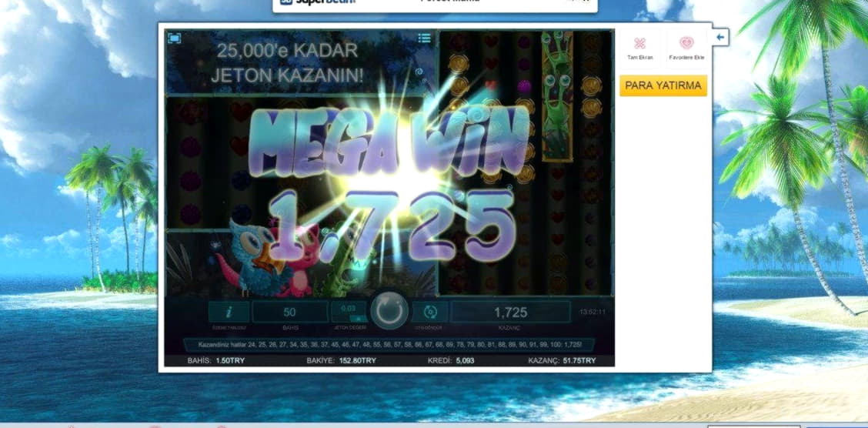Image resolution: width=868 pixels, height=428 pixels.
Task: Spin the reels with the round button
Action: point(389,311)
